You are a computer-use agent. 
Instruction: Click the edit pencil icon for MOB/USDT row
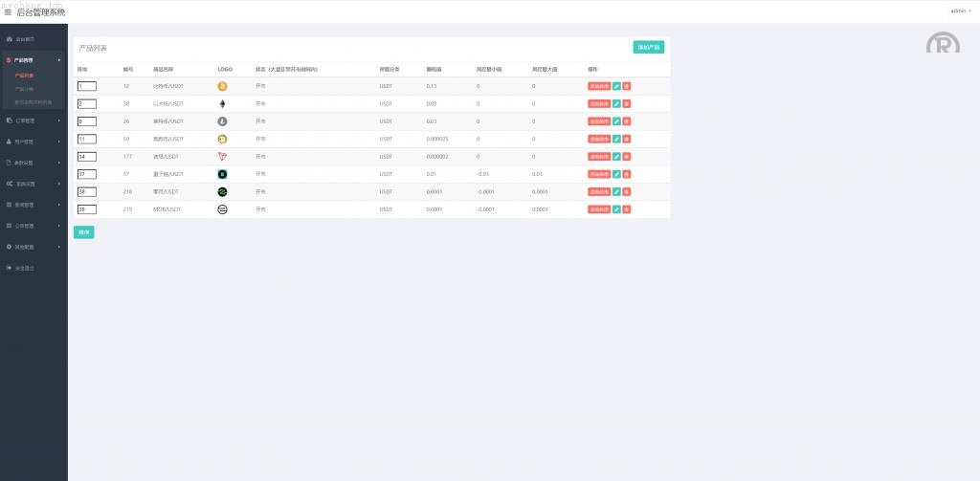click(616, 209)
